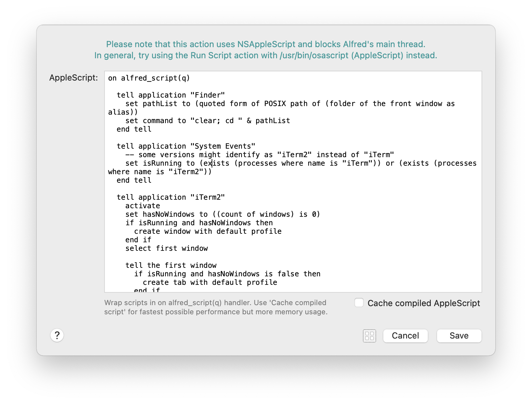
Task: Click 'set hasNoWindows to' line
Action: [x=222, y=214]
